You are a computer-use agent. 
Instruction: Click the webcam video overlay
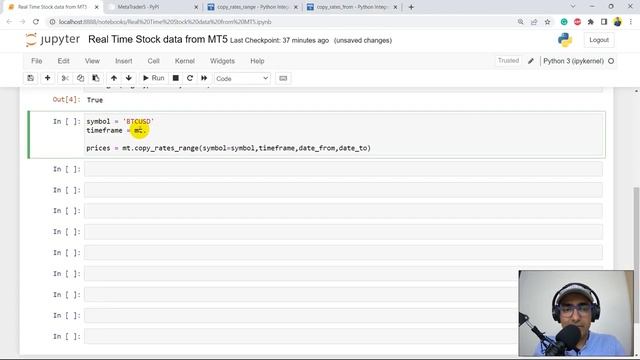576,313
